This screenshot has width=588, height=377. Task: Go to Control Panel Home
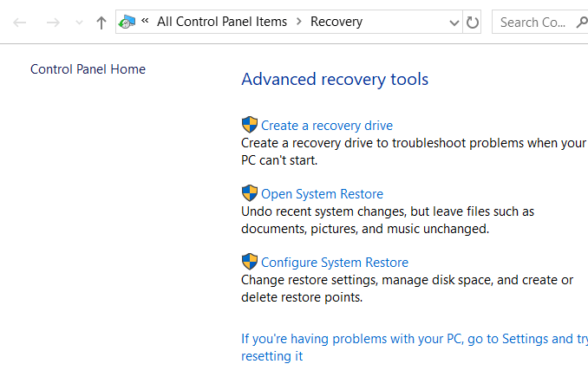[88, 69]
